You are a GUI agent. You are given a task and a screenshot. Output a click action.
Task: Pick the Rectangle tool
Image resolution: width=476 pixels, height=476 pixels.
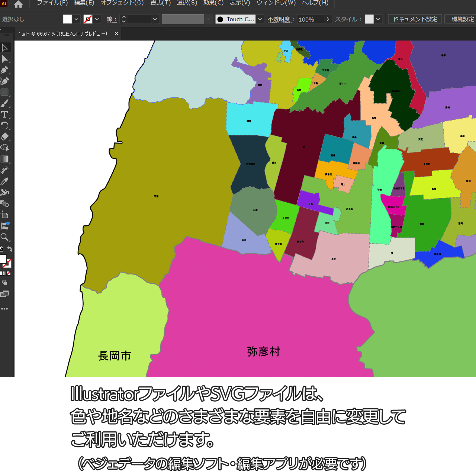(x=5, y=92)
